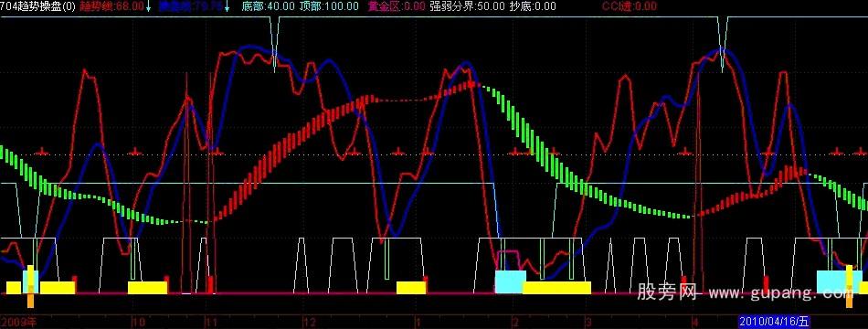
Task: Click the 强弱分界:50.00 label
Action: point(467,6)
